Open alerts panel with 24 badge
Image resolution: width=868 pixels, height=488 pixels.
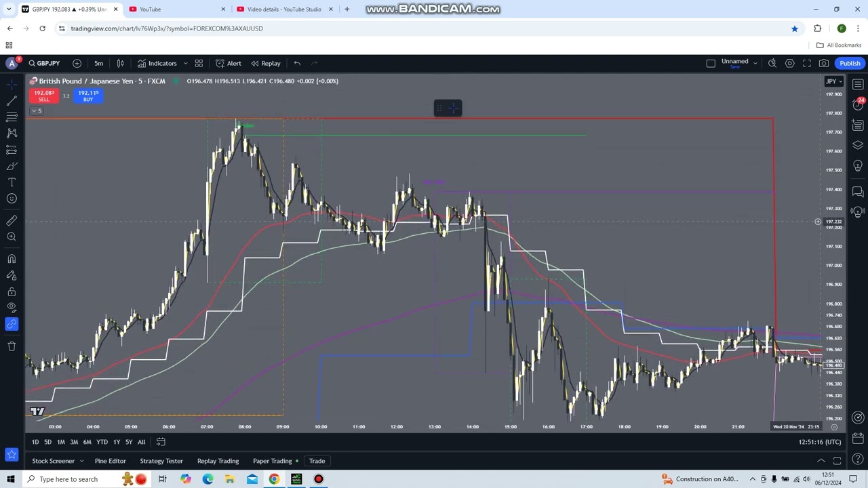point(859,105)
